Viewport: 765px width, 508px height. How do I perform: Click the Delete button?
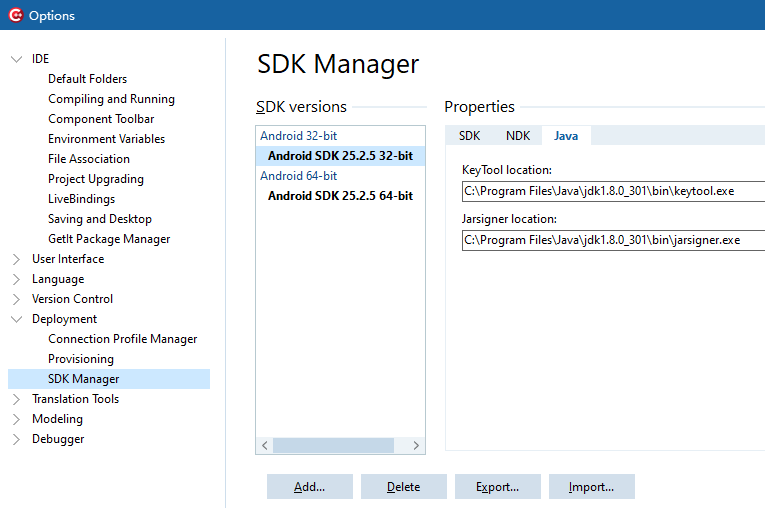click(x=403, y=487)
